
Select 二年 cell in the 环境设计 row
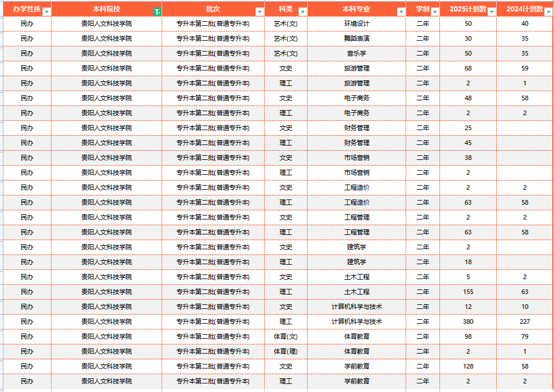tap(423, 23)
